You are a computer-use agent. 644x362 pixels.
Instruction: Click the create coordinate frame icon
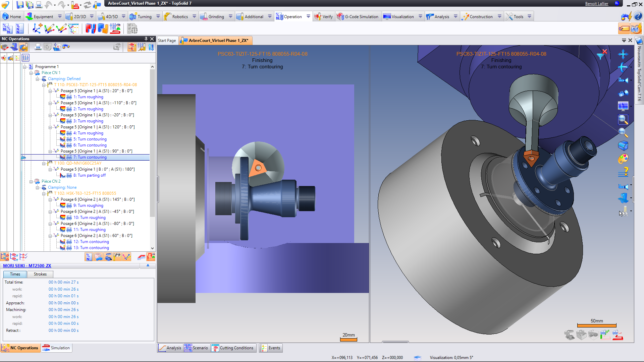click(x=37, y=29)
